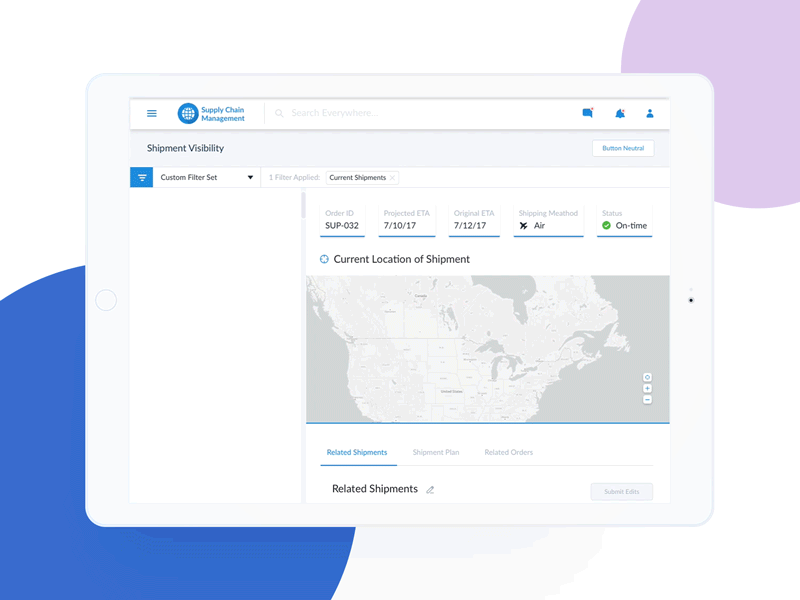Viewport: 800px width, 600px height.
Task: Open the user profile icon
Action: tap(650, 113)
